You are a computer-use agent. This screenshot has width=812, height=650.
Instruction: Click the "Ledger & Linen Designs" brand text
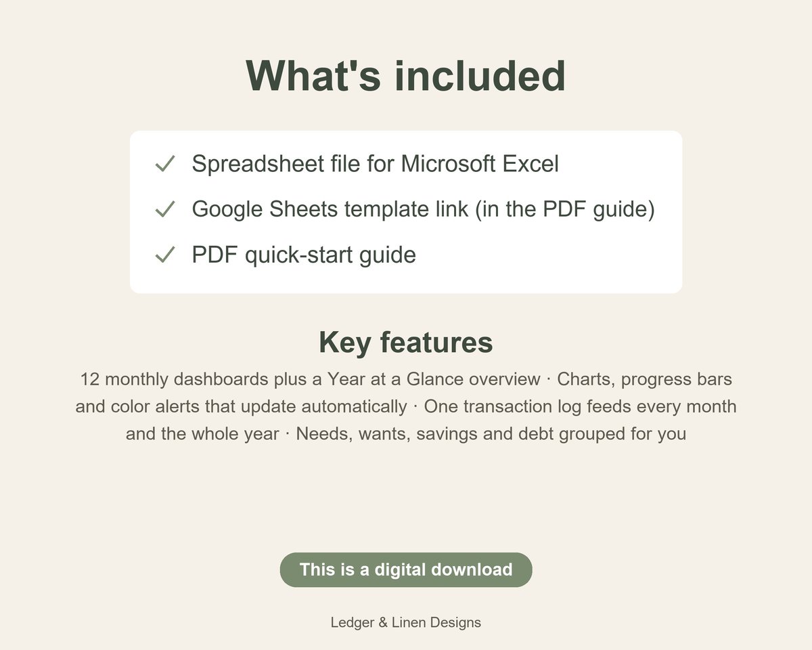(x=406, y=622)
